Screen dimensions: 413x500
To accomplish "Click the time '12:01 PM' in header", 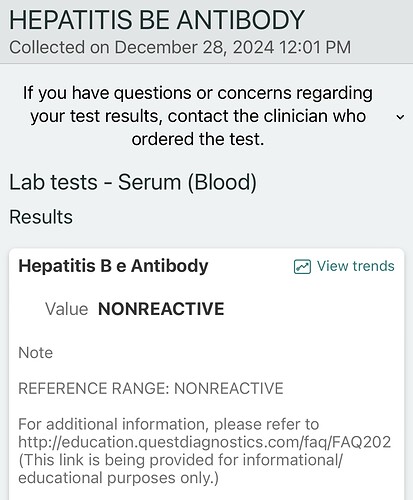I will pyautogui.click(x=315, y=47).
